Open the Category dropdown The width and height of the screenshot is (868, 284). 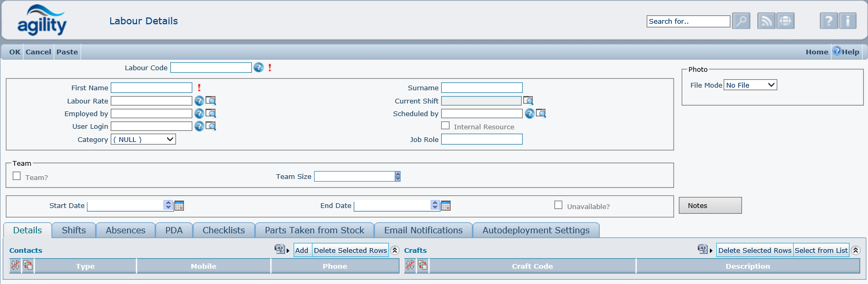tap(143, 139)
